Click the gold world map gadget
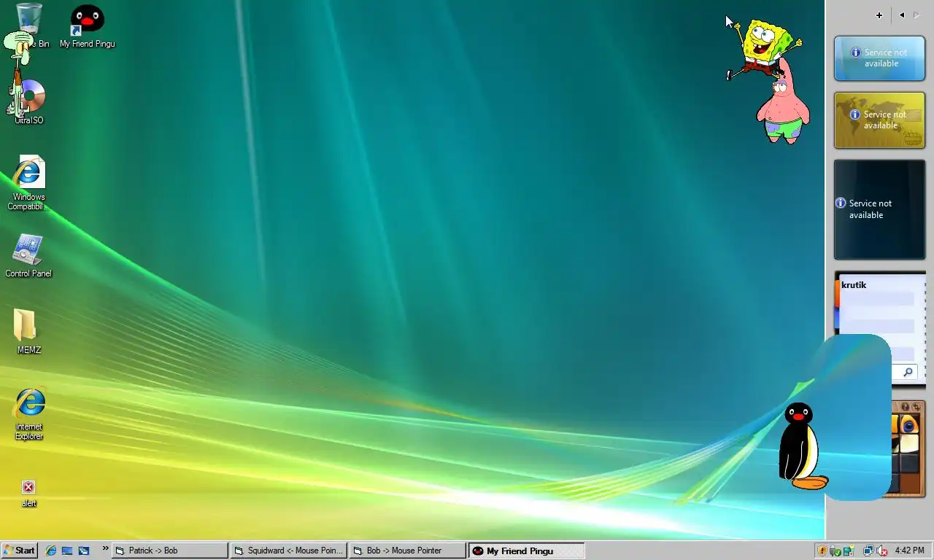Screen dimensions: 934x560 [879, 120]
